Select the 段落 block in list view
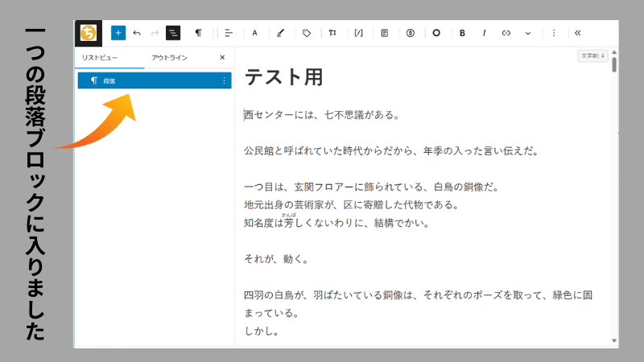 (155, 80)
